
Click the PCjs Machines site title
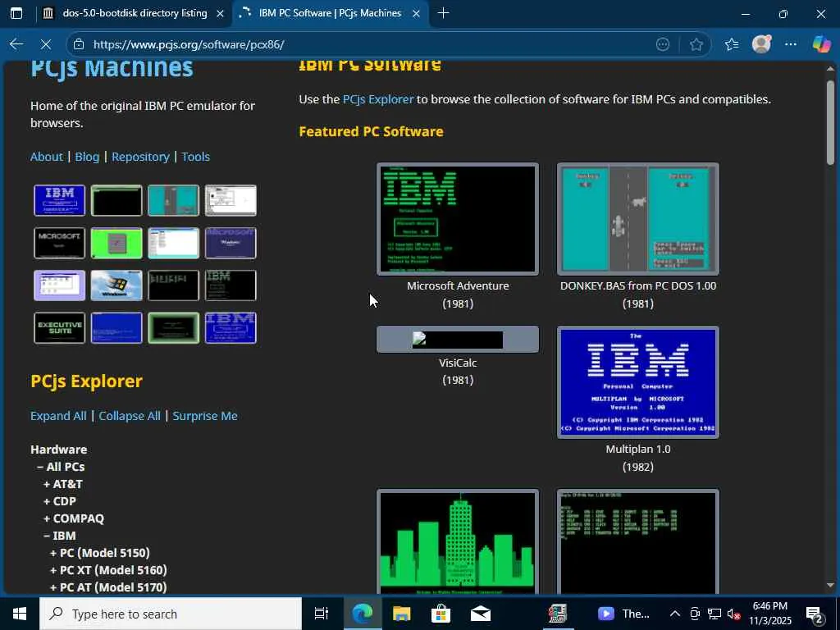[x=112, y=70]
